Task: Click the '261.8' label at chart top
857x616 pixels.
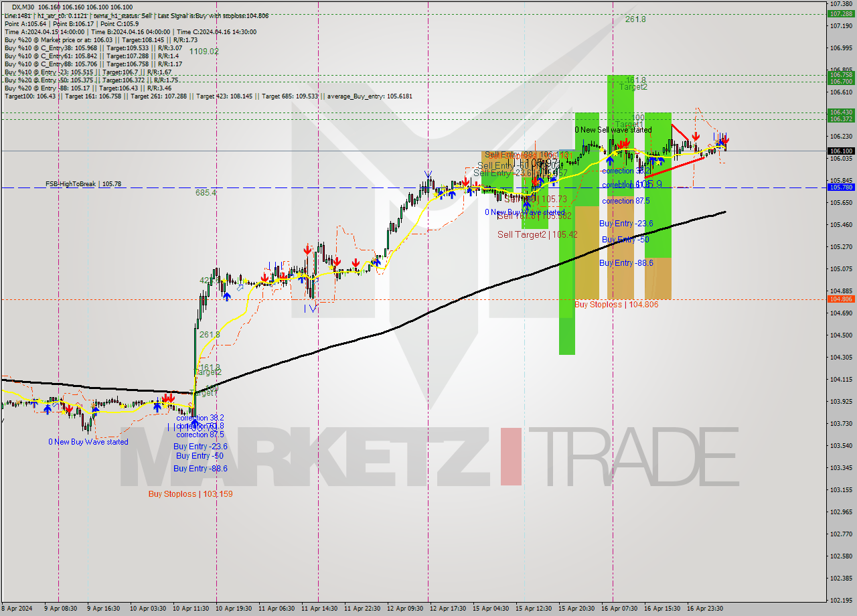Action: coord(635,19)
